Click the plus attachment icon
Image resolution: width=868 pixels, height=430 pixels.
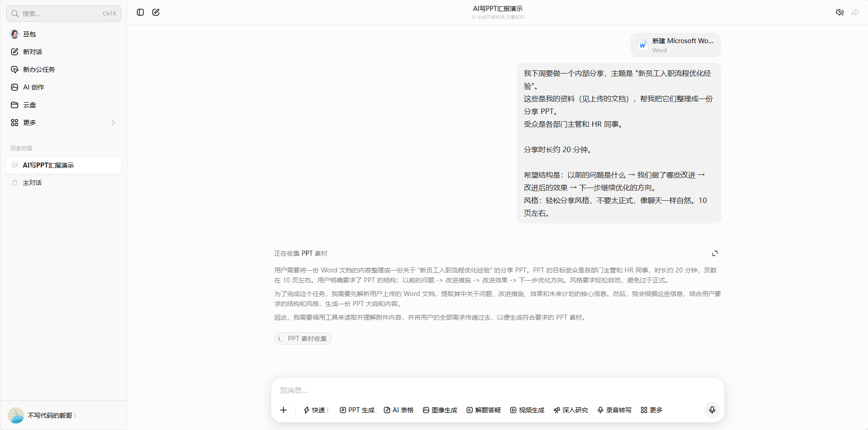point(283,410)
